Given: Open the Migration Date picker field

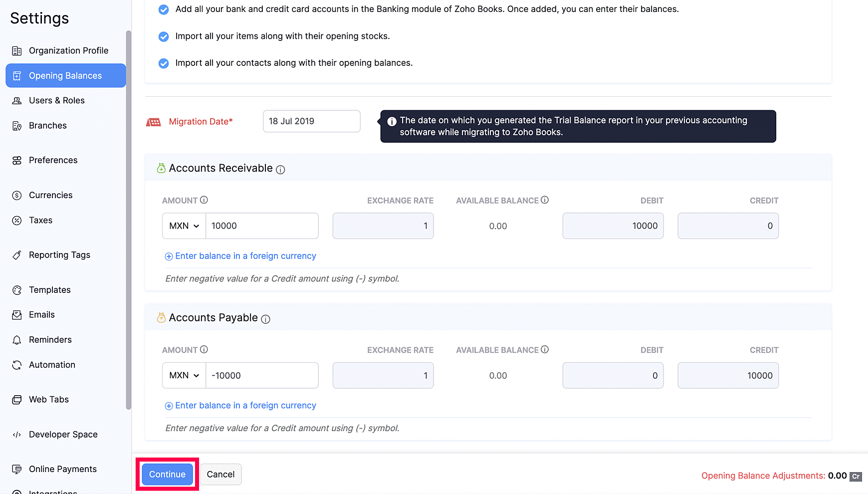Looking at the screenshot, I should point(311,121).
